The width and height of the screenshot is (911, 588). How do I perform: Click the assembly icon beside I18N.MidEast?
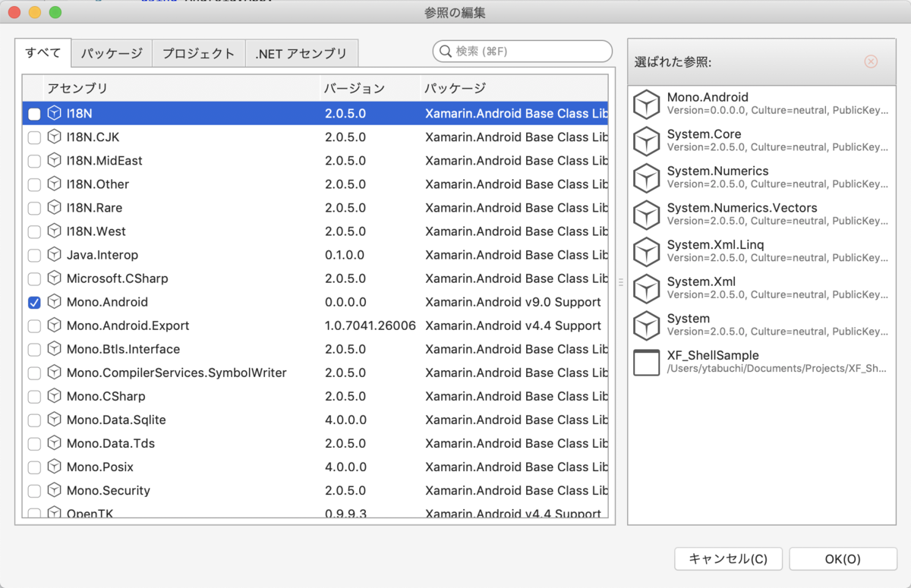(54, 160)
